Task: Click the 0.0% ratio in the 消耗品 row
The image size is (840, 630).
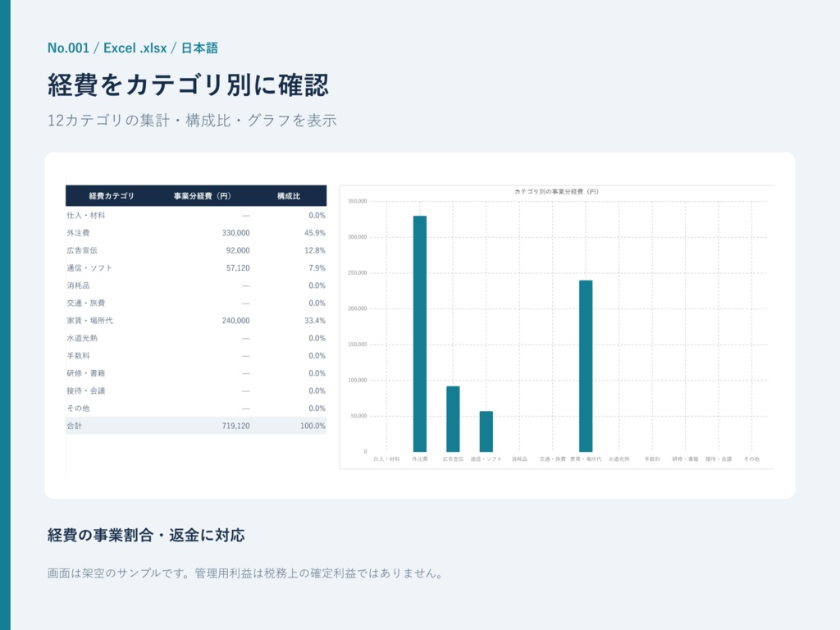Action: tap(317, 285)
